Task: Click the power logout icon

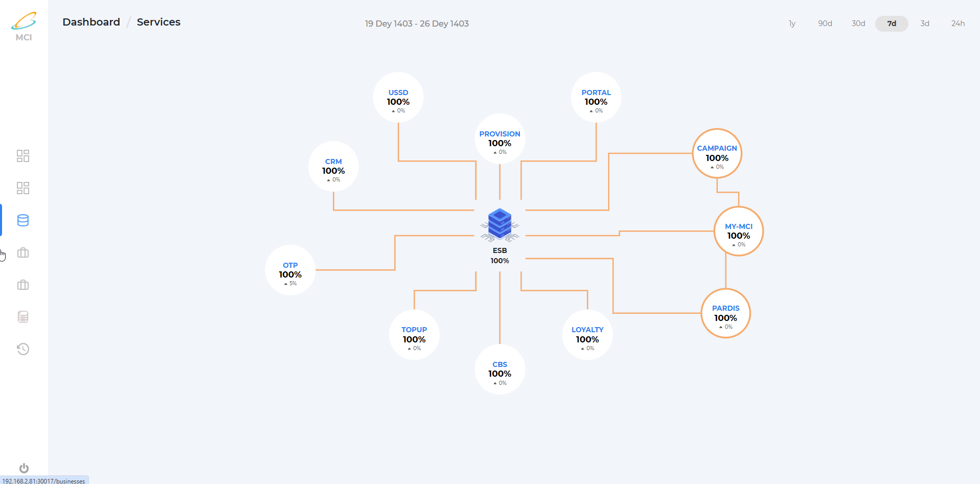Action: click(x=24, y=468)
